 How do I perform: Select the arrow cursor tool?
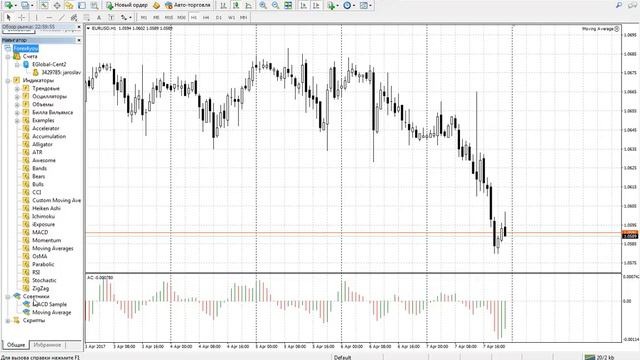tap(9, 18)
